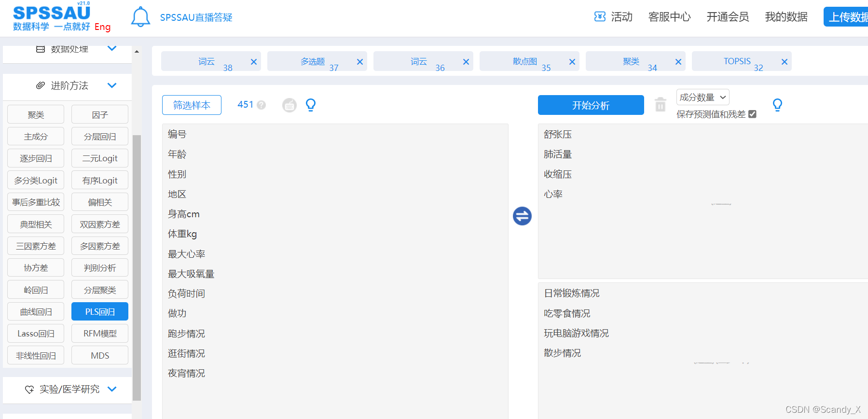
Task: Click the lightbulb tip icon near sample filter
Action: [x=311, y=105]
